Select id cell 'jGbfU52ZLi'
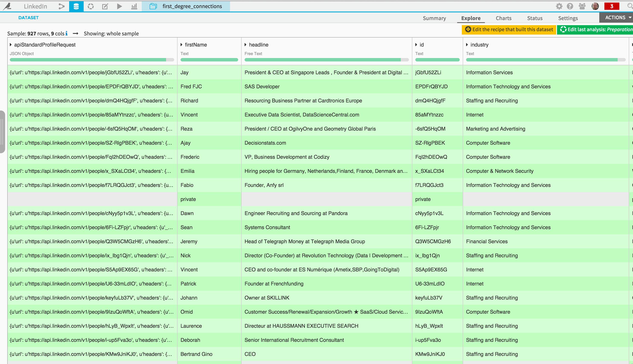Image resolution: width=633 pixels, height=364 pixels. tap(437, 73)
